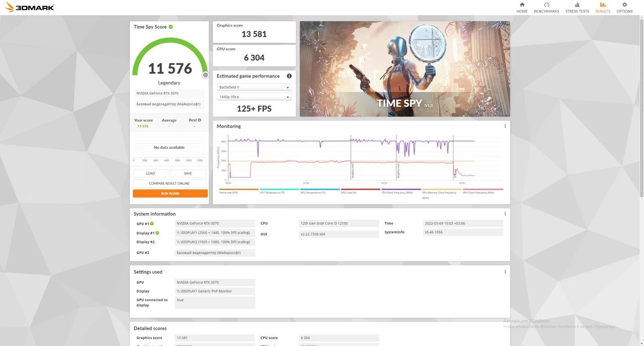Click the CPU score value 6 304
The image size is (644, 346).
click(x=254, y=58)
